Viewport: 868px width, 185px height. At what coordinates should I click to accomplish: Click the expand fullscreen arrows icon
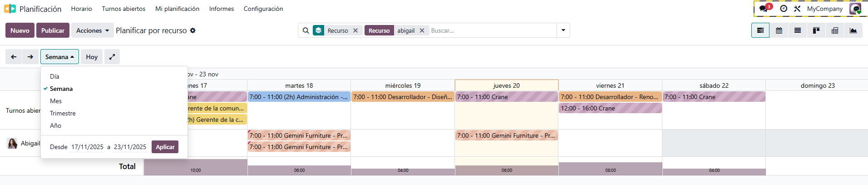coord(112,57)
